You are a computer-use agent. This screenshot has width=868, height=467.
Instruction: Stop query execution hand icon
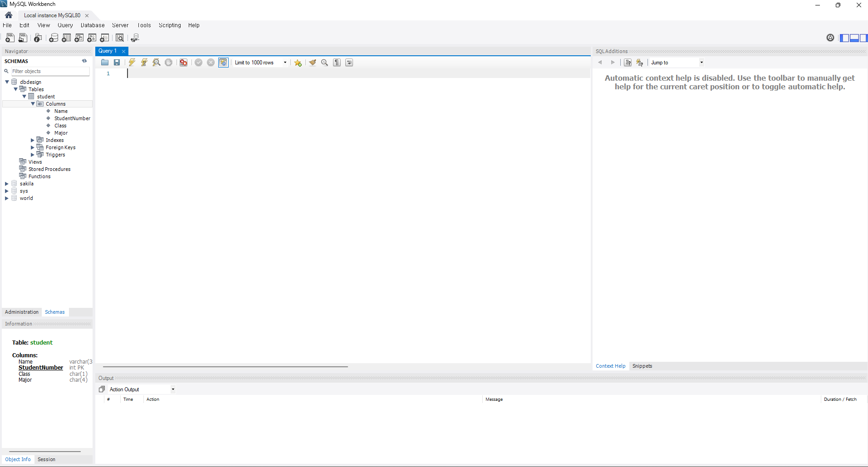(x=169, y=63)
